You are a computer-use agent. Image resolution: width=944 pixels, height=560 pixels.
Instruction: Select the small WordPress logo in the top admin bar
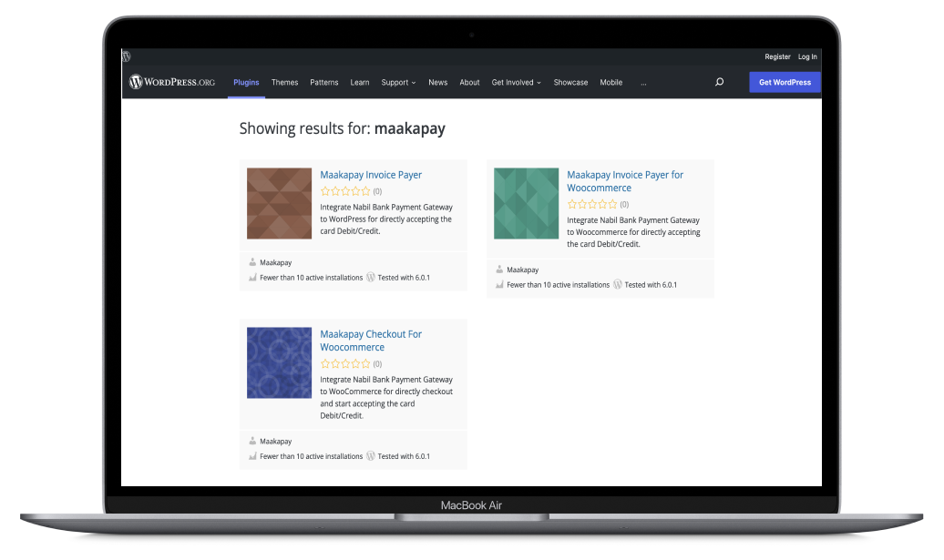(126, 56)
